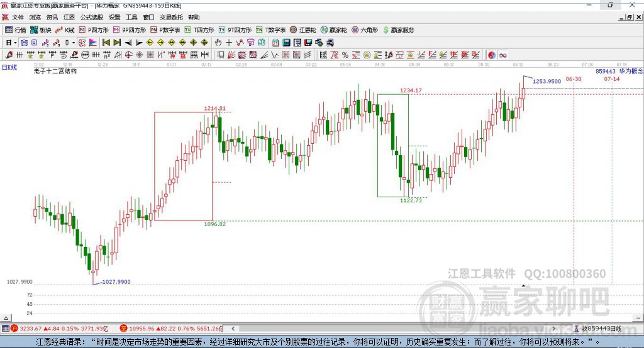Open the P四方形 tool
This screenshot has width=644, height=348.
pyautogui.click(x=94, y=30)
